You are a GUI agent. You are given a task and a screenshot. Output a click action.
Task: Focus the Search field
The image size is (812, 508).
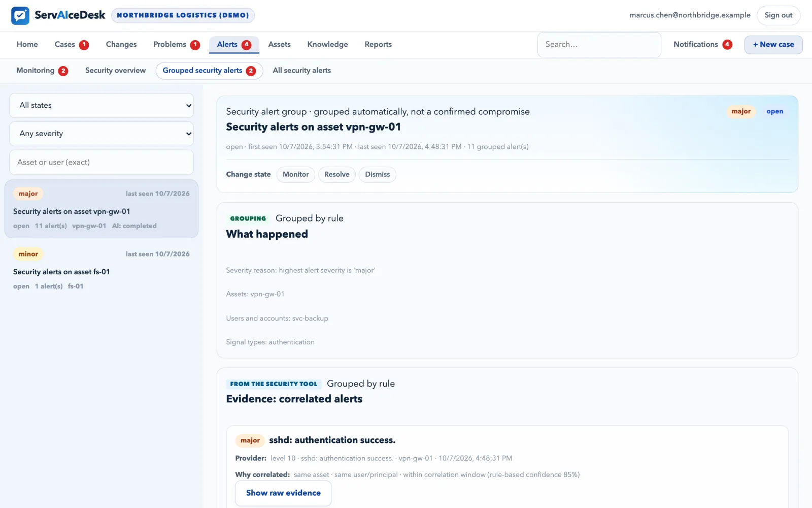click(599, 45)
